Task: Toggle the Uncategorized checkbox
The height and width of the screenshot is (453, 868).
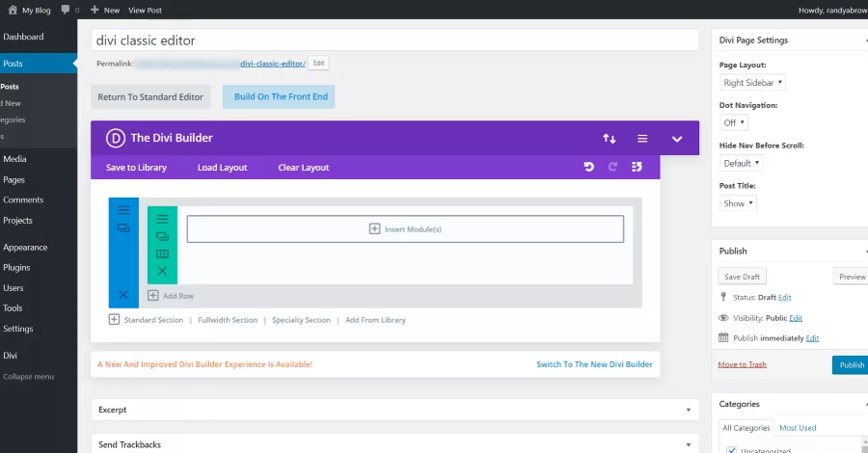Action: tap(731, 450)
